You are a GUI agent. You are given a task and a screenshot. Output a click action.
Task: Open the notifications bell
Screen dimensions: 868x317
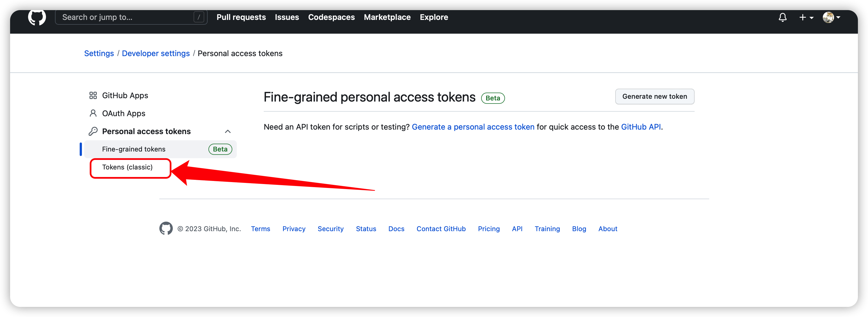[782, 17]
